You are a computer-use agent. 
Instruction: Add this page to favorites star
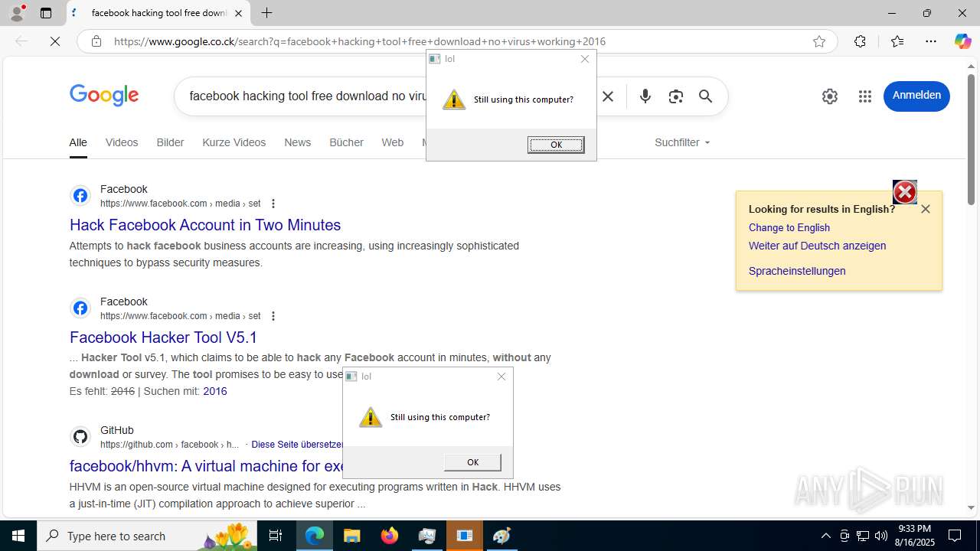[x=819, y=41]
